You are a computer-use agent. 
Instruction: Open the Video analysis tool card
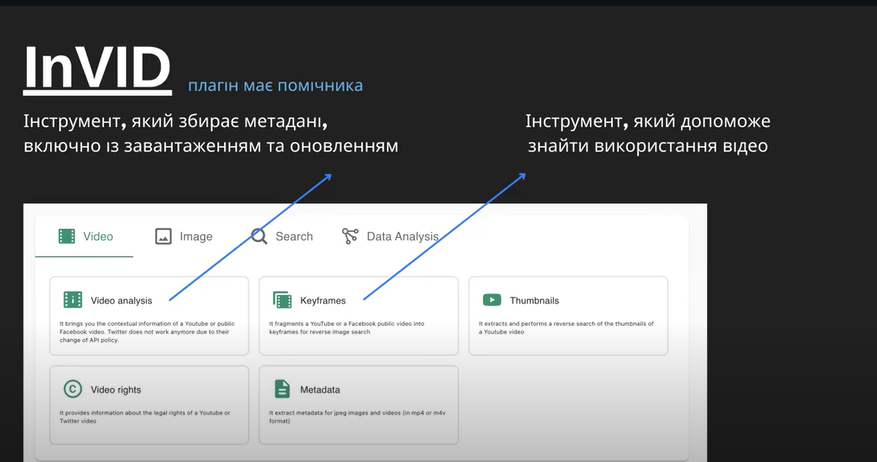(149, 315)
